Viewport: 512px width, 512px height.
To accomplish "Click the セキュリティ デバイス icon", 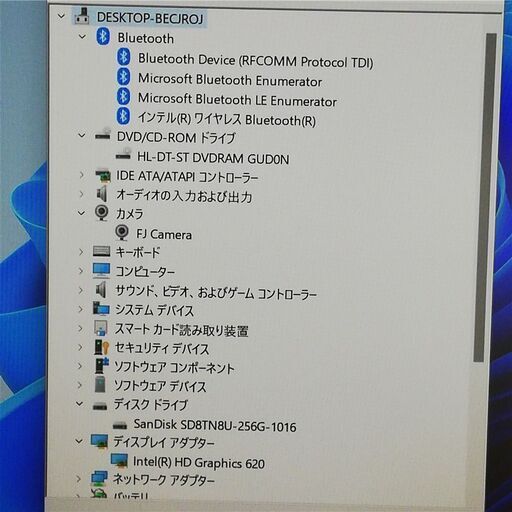I will [x=101, y=347].
